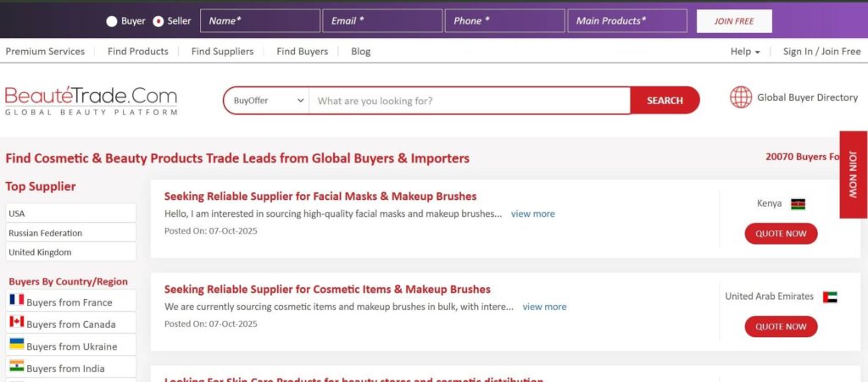Click the United Arab Emirates flag icon
This screenshot has width=868, height=382.
pos(830,297)
